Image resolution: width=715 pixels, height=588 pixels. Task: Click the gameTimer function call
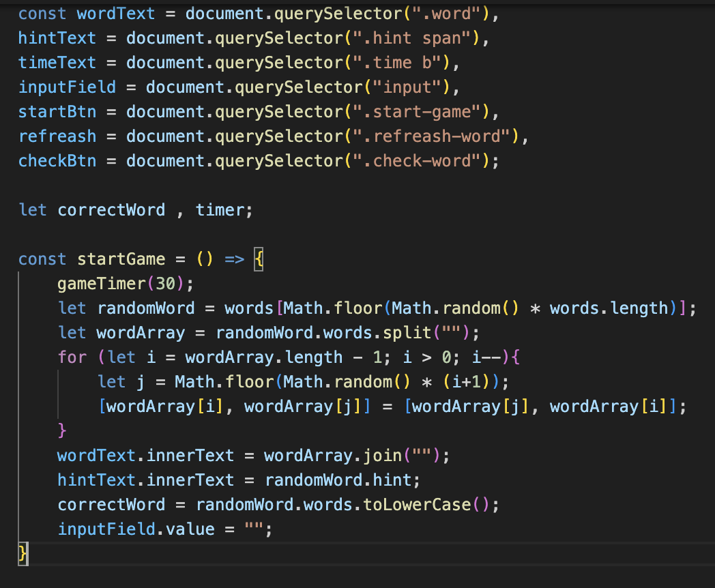pos(102,284)
